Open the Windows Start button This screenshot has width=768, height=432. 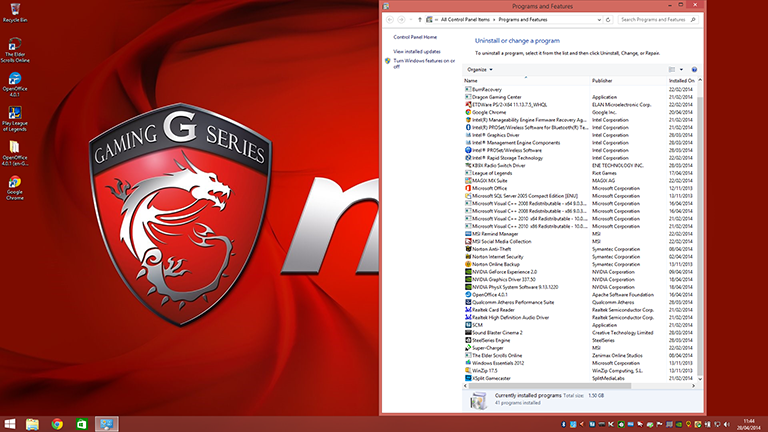coord(10,424)
